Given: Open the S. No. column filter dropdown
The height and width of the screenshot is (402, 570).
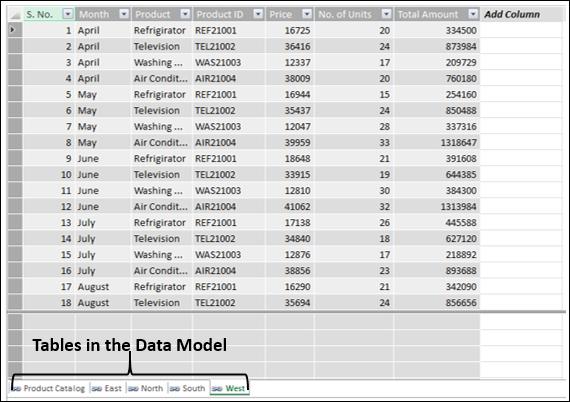Looking at the screenshot, I should 68,14.
